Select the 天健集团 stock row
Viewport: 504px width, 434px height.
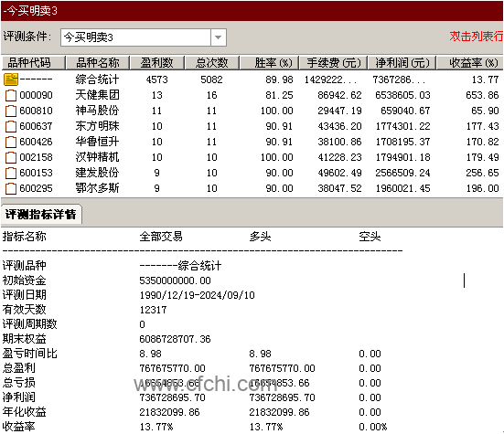252,95
